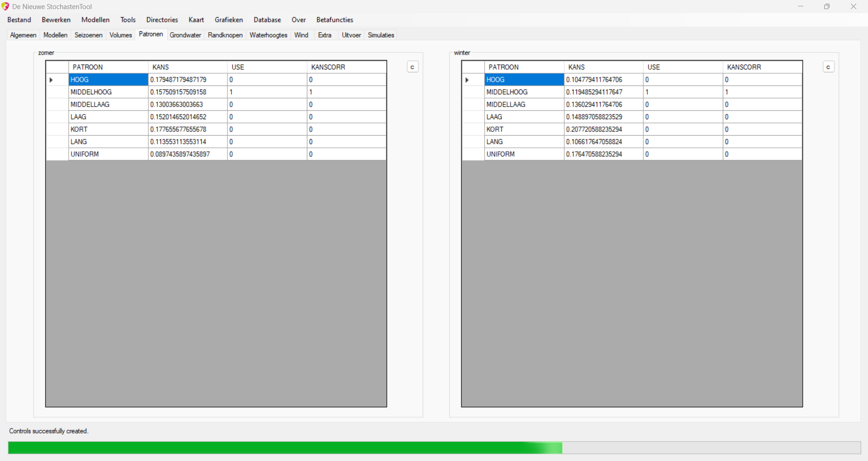Switch to the Algemeen tab

coord(23,35)
